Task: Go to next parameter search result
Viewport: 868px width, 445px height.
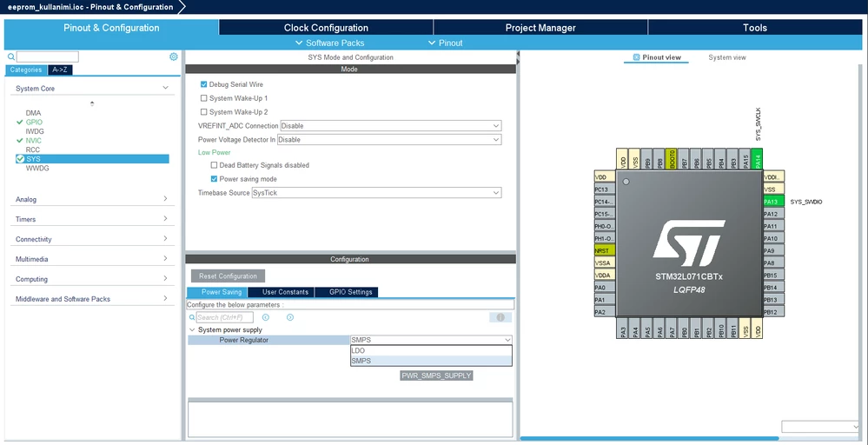Action: pos(290,318)
